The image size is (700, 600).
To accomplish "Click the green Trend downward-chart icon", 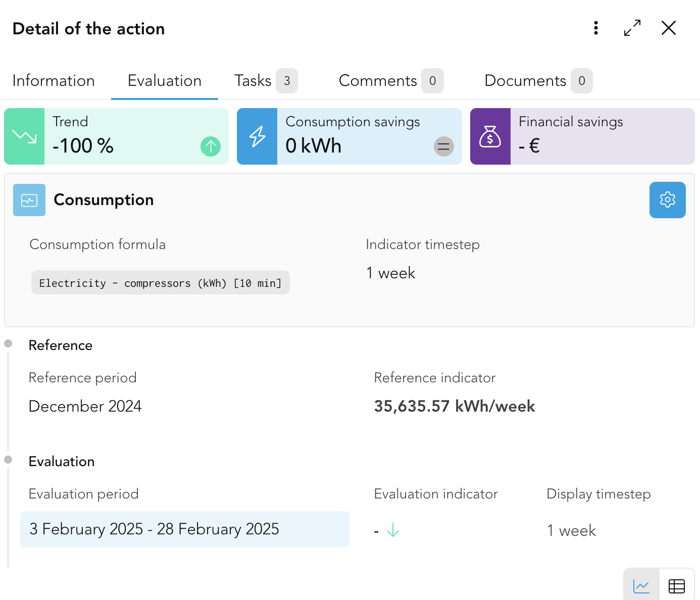I will [24, 136].
